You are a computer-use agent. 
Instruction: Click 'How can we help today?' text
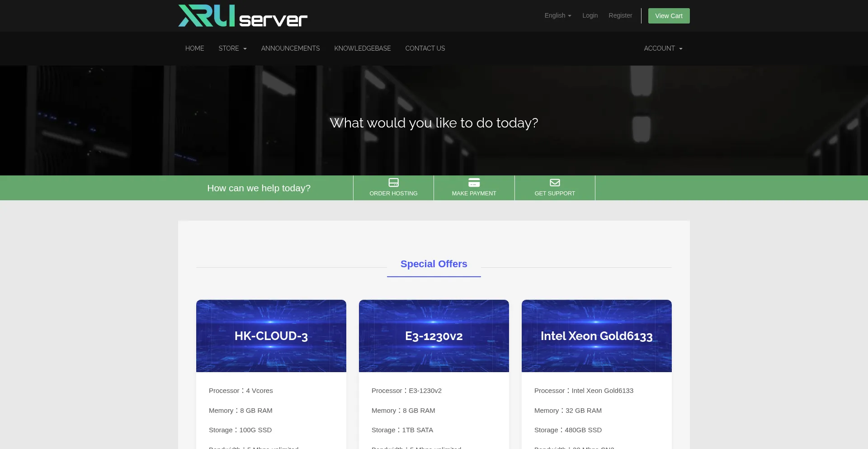click(259, 188)
